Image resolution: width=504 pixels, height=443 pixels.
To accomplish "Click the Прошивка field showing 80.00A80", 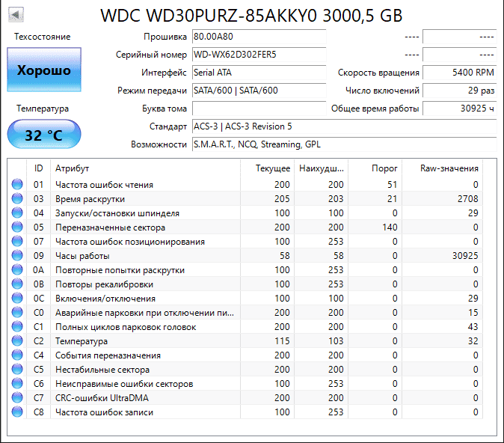I will click(x=259, y=37).
